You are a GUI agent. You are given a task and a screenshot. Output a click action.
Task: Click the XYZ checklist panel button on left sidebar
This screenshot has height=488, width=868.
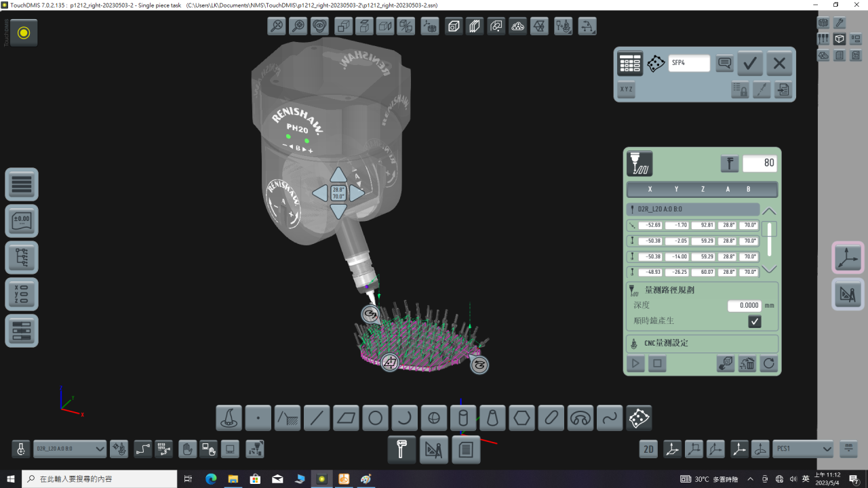click(x=22, y=294)
